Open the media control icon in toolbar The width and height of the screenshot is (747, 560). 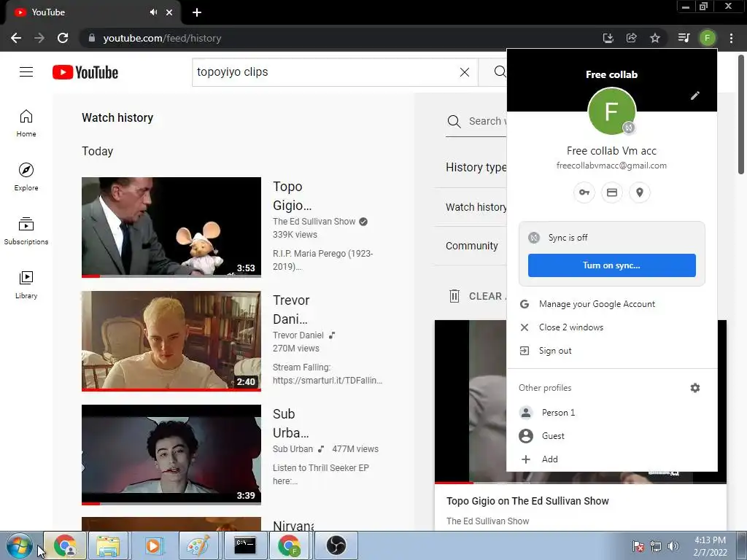point(684,38)
